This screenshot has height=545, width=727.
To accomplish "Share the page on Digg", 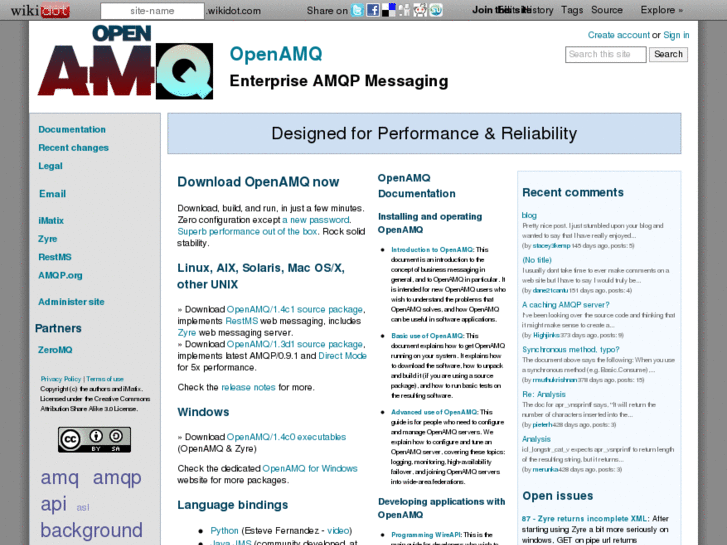I will (404, 10).
